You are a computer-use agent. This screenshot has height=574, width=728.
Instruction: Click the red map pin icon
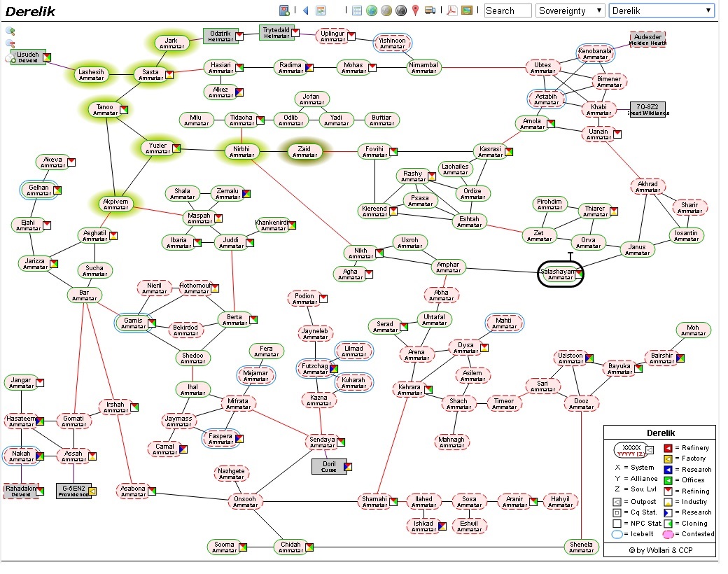[x=416, y=10]
